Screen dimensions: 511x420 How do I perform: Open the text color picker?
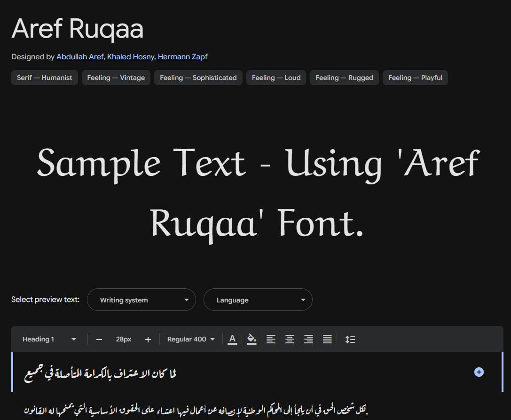coord(232,340)
